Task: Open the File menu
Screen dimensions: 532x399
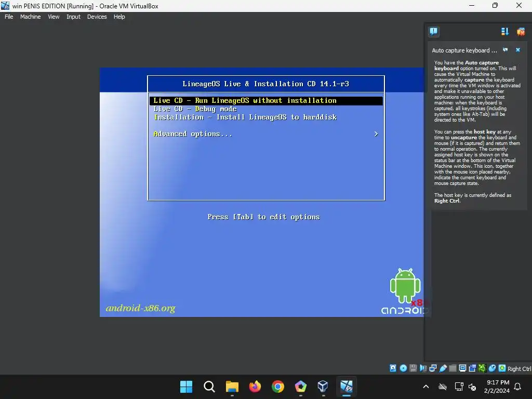Action: coord(9,17)
